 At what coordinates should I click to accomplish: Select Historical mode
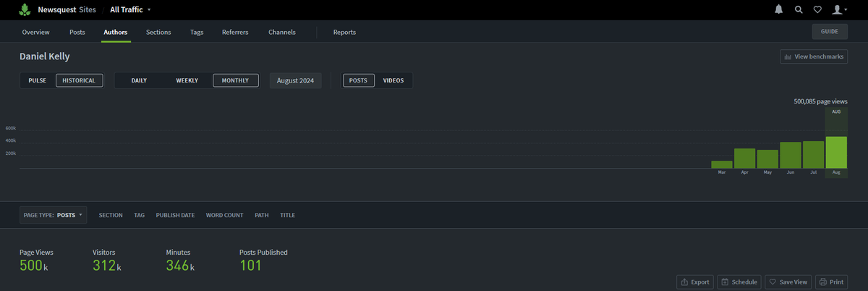[x=79, y=80]
